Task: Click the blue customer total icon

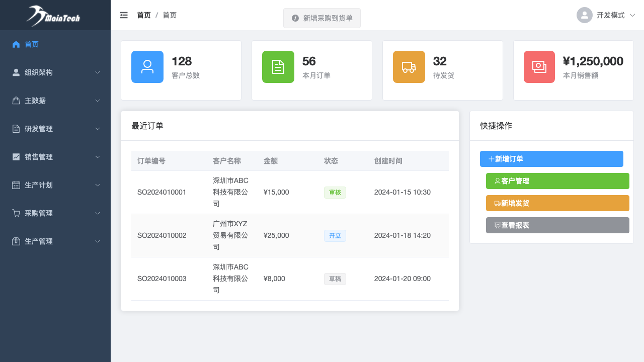Action: tap(147, 67)
